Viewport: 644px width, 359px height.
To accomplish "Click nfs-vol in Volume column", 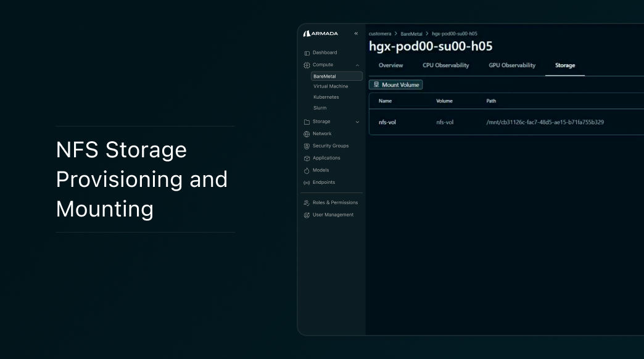I will (445, 122).
